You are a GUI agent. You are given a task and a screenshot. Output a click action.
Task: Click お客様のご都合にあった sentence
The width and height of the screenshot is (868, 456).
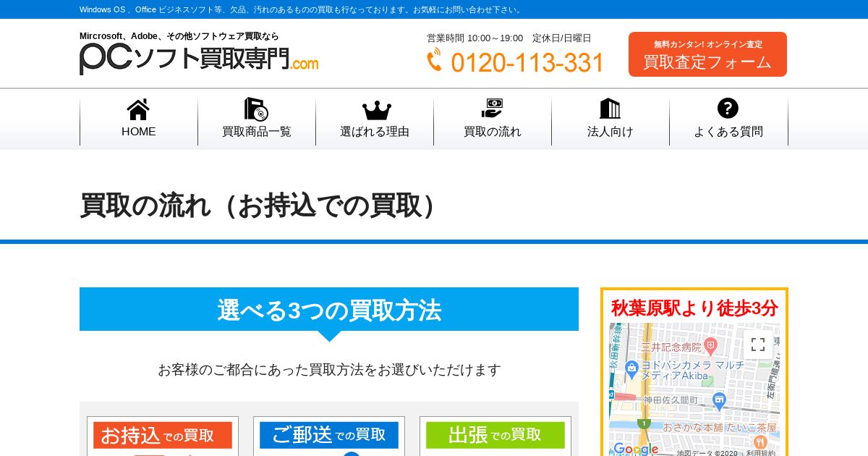(329, 370)
